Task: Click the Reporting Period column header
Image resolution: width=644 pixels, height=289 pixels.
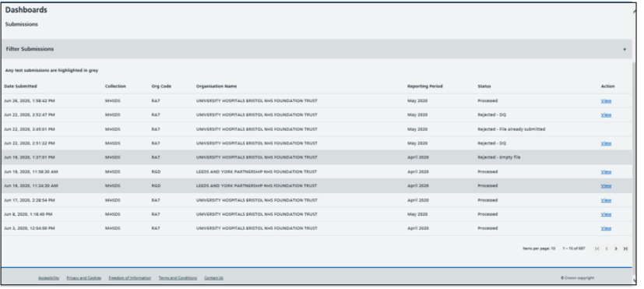Action: point(425,86)
